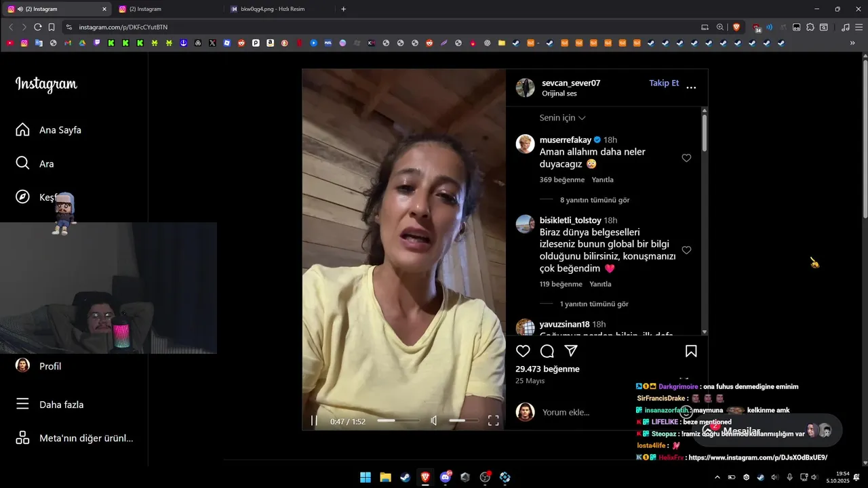The width and height of the screenshot is (868, 488).
Task: Open Reddit bookmark in bookmarks bar
Action: point(241,43)
